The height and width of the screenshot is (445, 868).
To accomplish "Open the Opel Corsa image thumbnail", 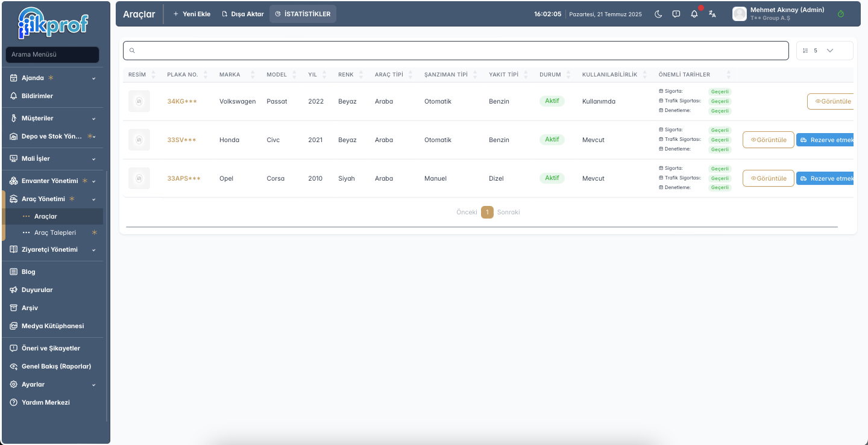I will point(139,178).
